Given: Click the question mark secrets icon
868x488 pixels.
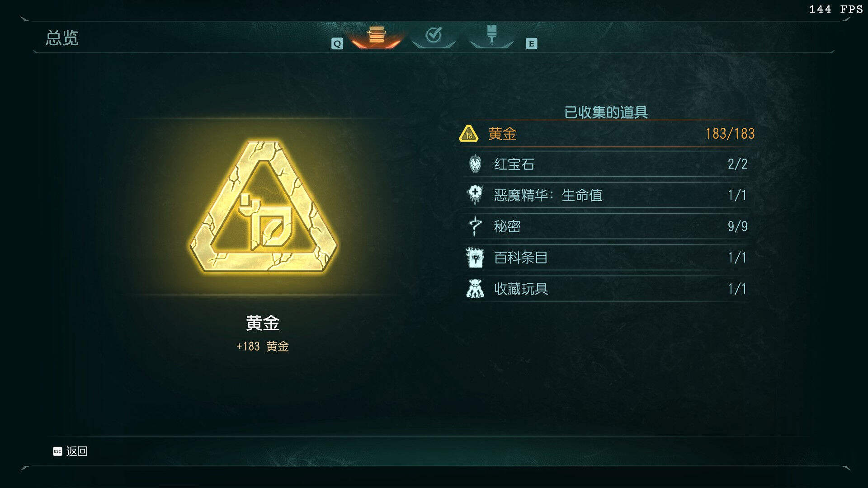Looking at the screenshot, I should (475, 226).
